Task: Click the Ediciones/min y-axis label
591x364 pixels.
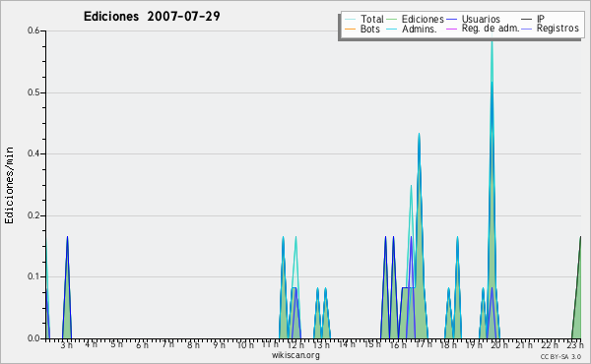Action: tap(9, 185)
